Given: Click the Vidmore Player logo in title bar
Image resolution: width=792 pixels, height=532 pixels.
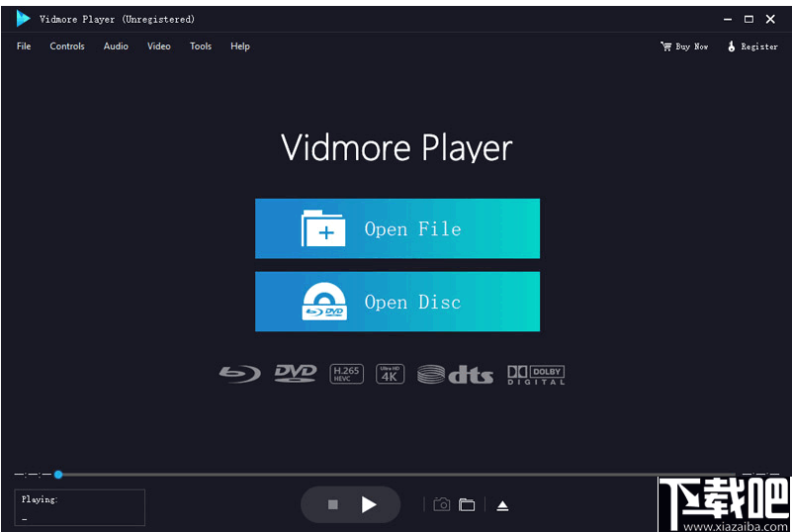Looking at the screenshot, I should pos(23,19).
